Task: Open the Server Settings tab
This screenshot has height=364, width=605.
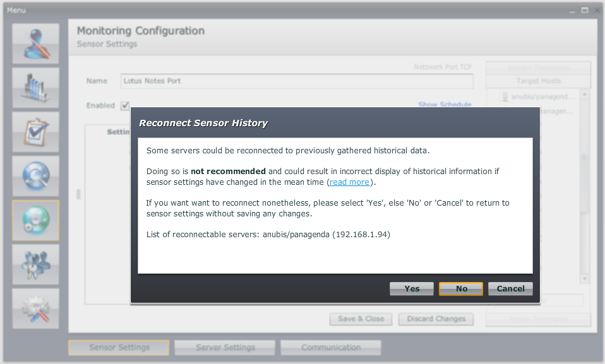Action: click(225, 348)
